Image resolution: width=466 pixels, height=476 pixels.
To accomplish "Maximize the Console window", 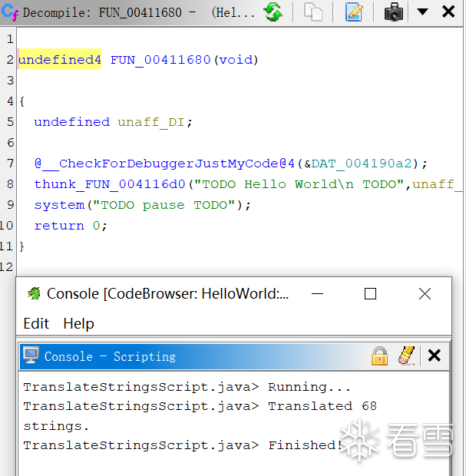I will click(x=370, y=293).
